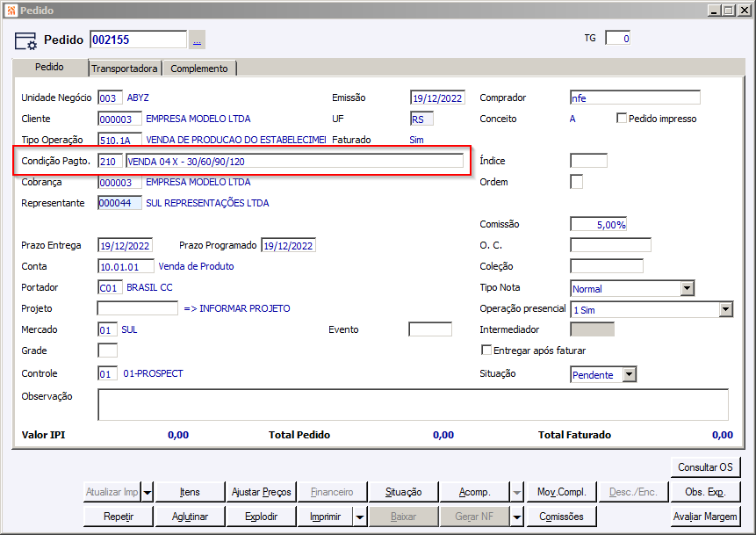Click the Emissão date field
This screenshot has width=756, height=535.
coord(437,98)
